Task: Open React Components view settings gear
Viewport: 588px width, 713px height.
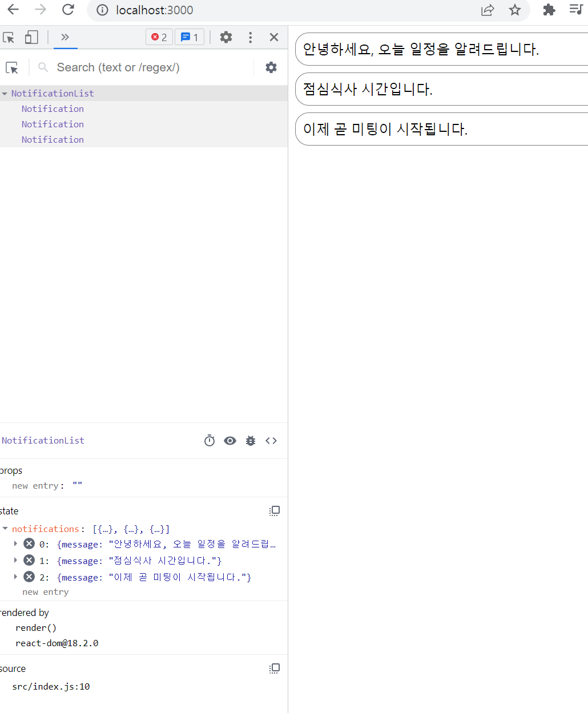Action: point(271,67)
